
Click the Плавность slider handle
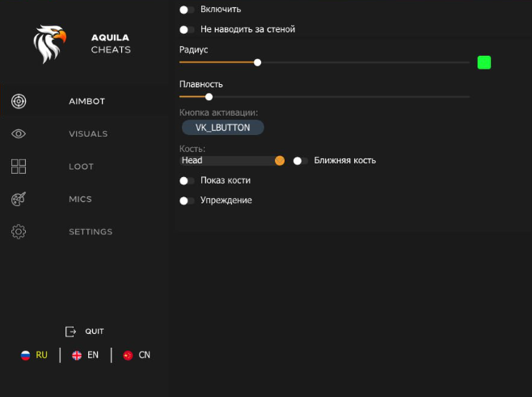tap(209, 97)
